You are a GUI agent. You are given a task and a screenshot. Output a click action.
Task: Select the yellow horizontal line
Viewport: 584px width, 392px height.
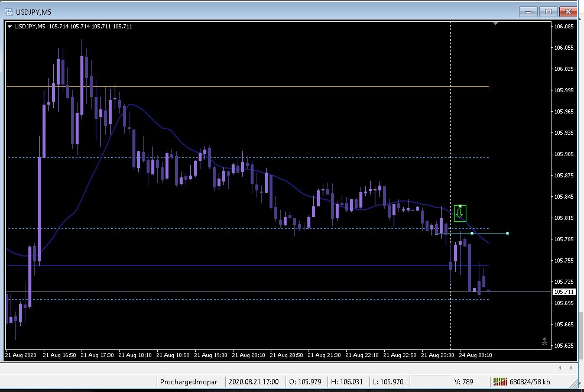[x=247, y=86]
